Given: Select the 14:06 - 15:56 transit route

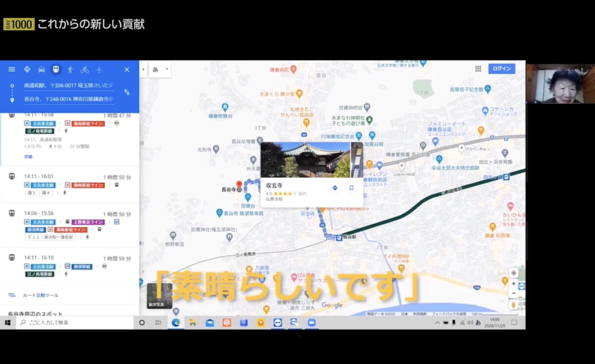Looking at the screenshot, I should [69, 225].
